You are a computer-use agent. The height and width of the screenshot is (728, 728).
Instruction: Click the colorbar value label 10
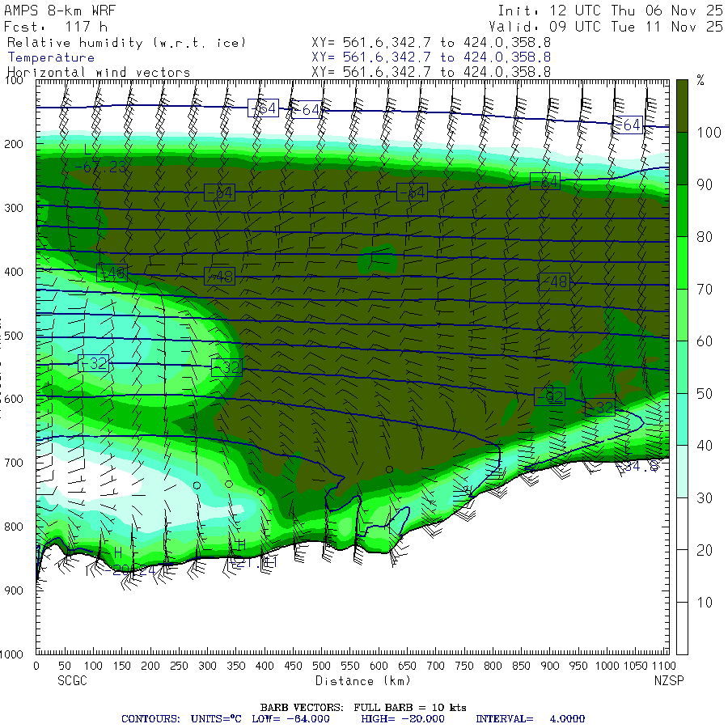click(x=705, y=603)
